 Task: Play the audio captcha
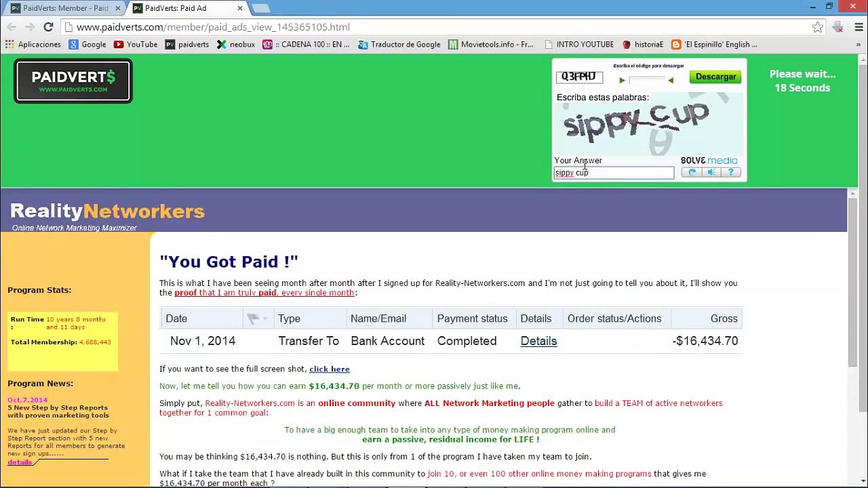[x=711, y=172]
